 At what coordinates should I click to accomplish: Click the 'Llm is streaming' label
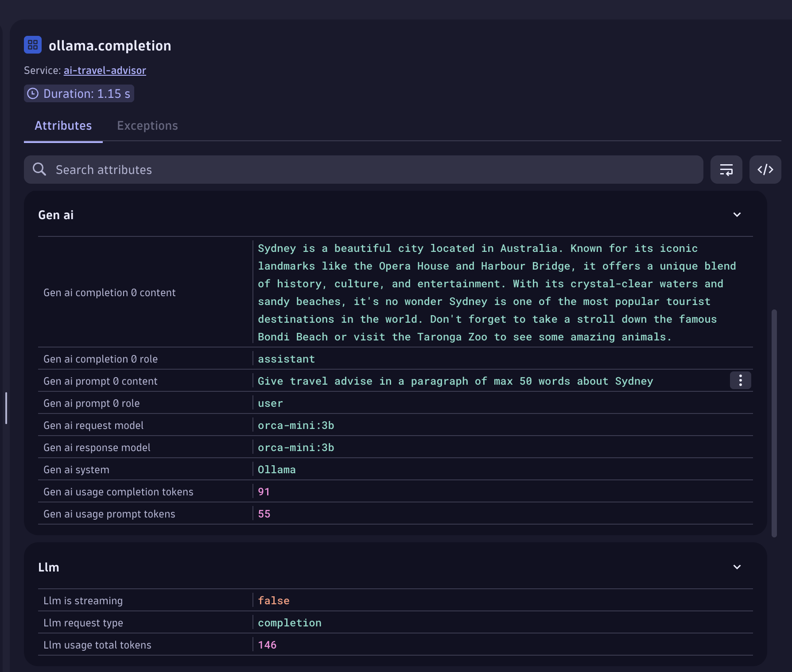(x=83, y=601)
